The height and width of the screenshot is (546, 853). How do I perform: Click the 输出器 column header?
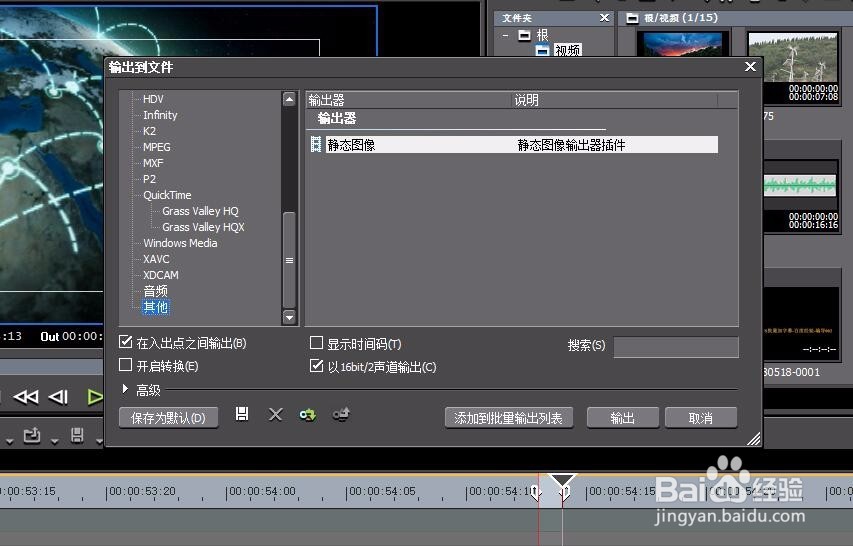pyautogui.click(x=409, y=100)
